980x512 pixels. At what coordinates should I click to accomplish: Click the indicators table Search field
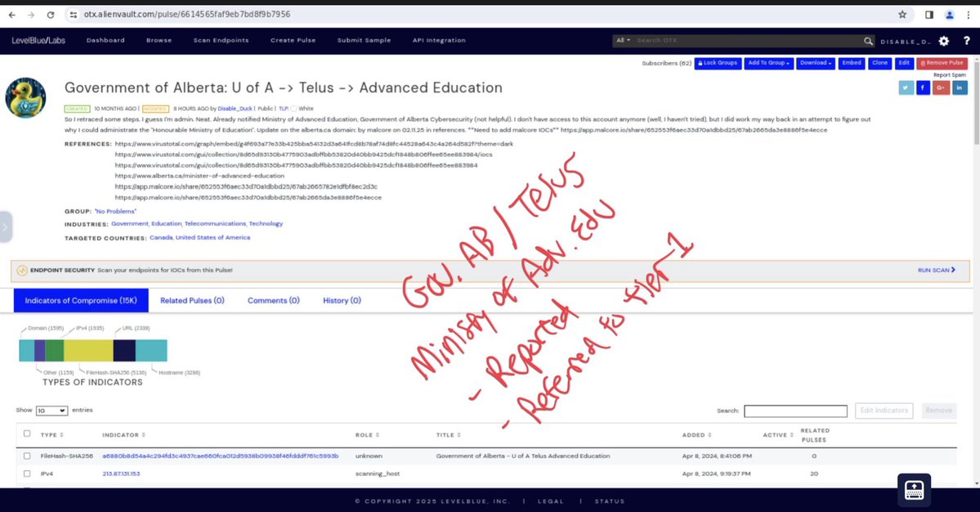[x=795, y=411]
